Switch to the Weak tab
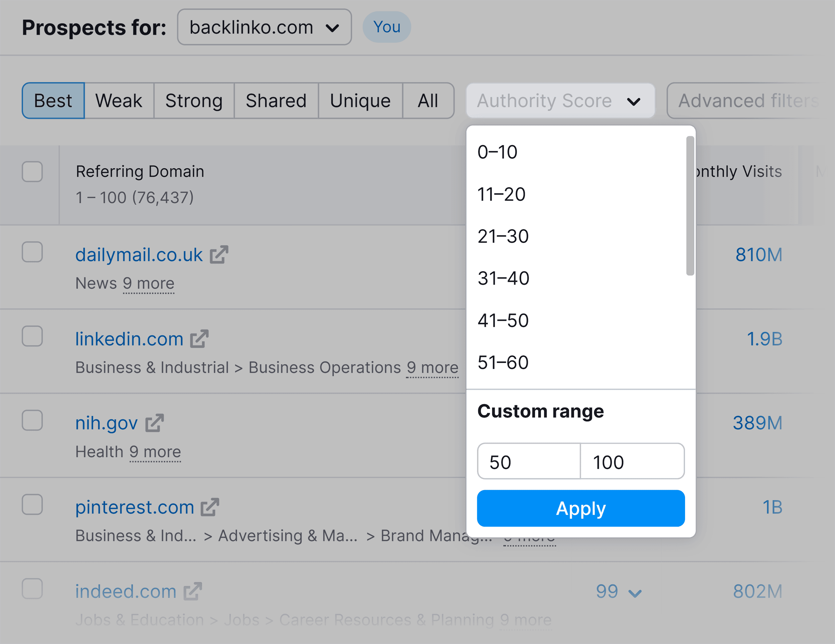The image size is (835, 644). 119,101
